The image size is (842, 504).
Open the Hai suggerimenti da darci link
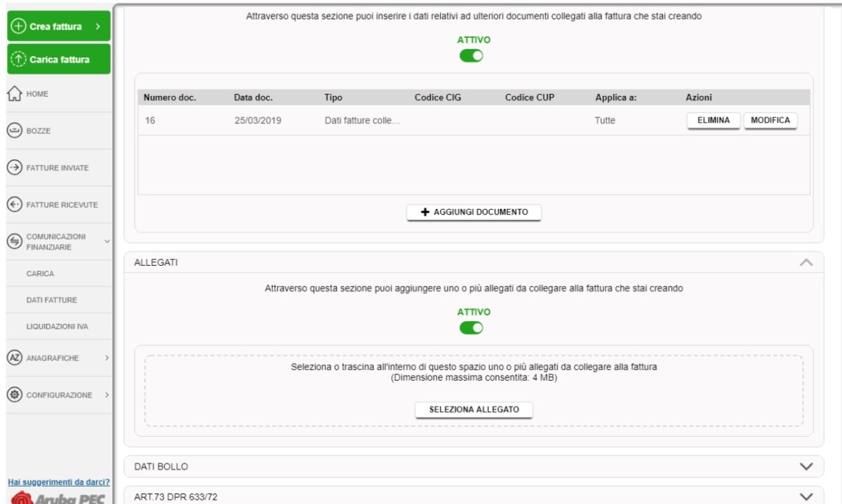pyautogui.click(x=58, y=482)
